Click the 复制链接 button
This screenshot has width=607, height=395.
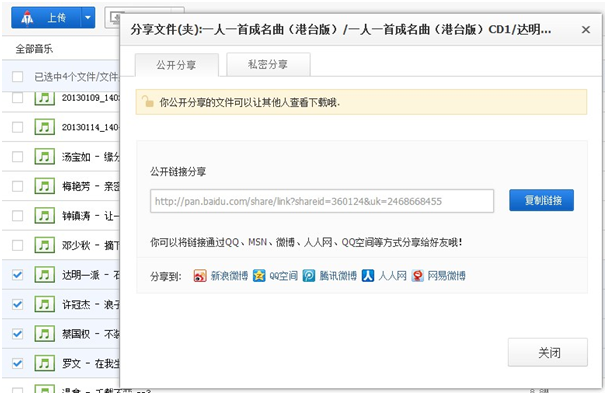coord(541,200)
